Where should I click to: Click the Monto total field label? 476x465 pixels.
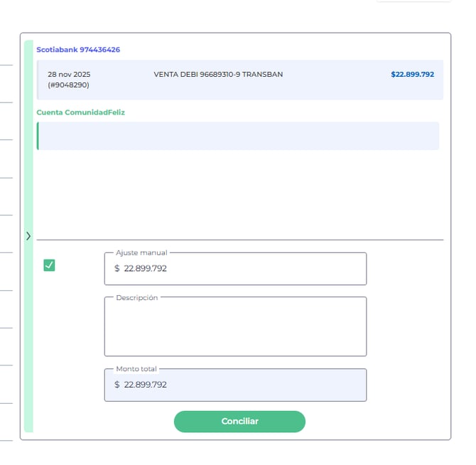136,369
